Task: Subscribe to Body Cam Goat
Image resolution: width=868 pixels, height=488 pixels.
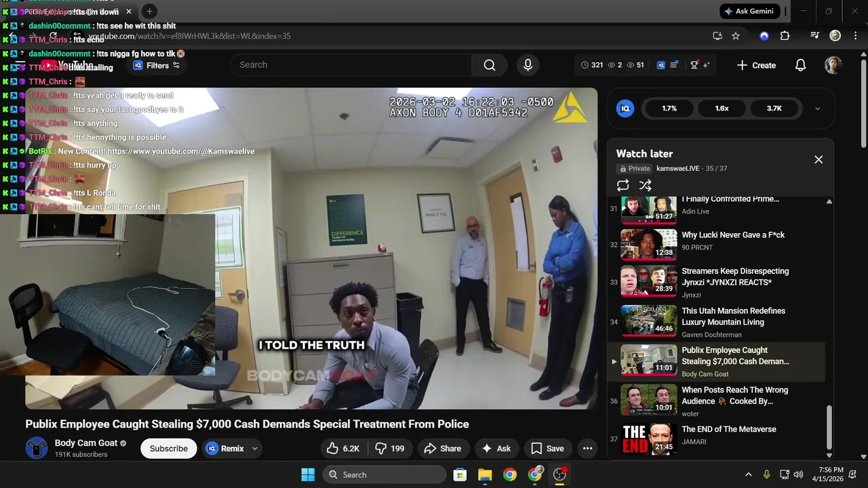Action: click(x=169, y=448)
